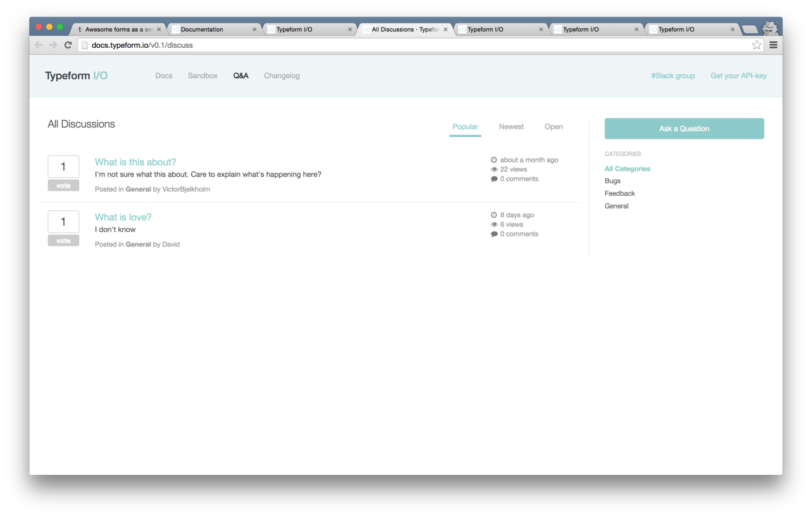The image size is (812, 517).
Task: Select the Newest discussions tab
Action: click(x=511, y=126)
